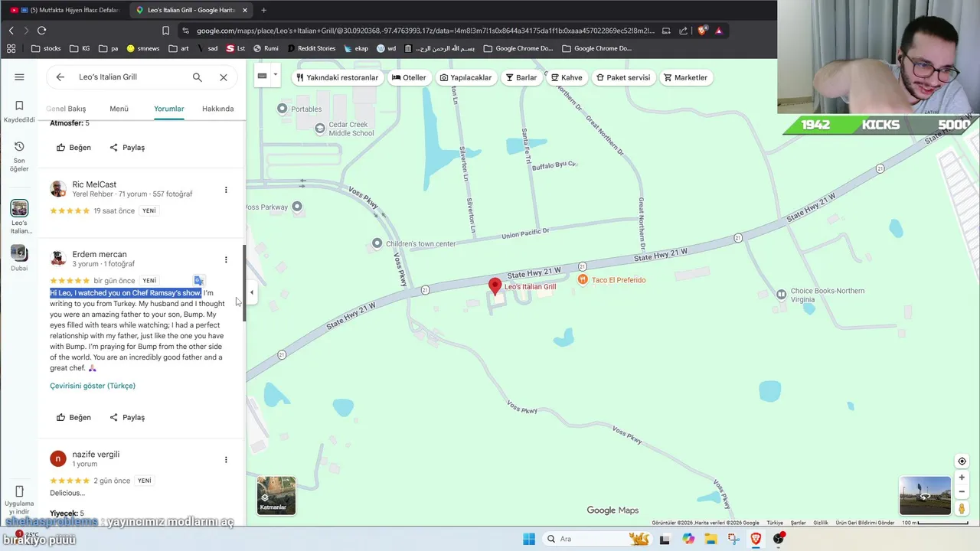Image resolution: width=980 pixels, height=551 pixels.
Task: Filter by Yakındaki restoranlar chip
Action: [x=338, y=77]
